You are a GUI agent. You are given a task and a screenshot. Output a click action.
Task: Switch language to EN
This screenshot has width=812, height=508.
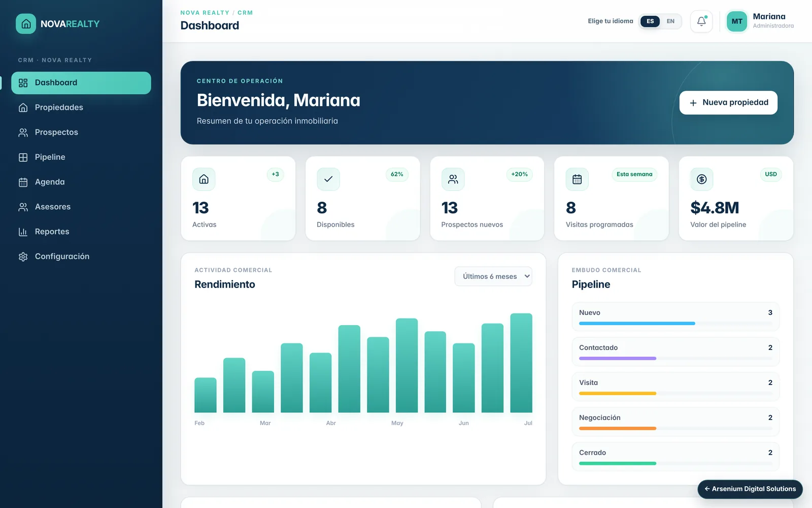[670, 21]
